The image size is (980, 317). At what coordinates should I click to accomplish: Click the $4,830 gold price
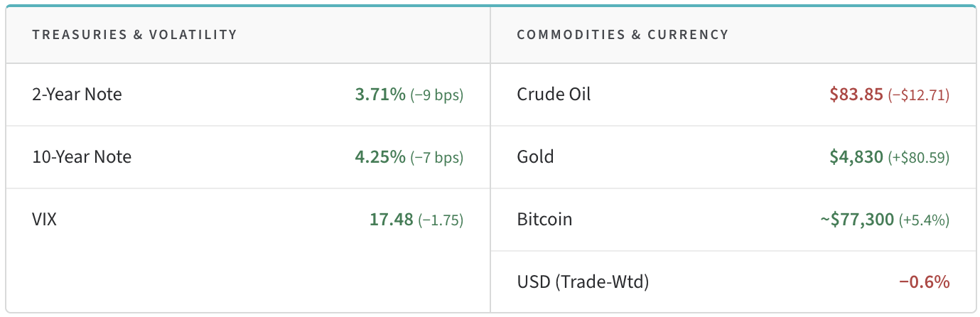pos(856,157)
